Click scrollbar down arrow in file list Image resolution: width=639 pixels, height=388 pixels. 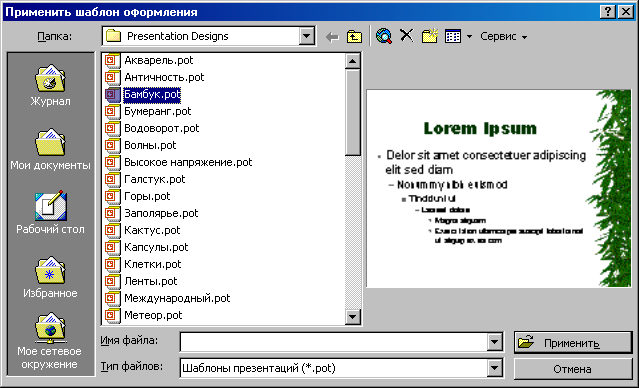(x=353, y=316)
